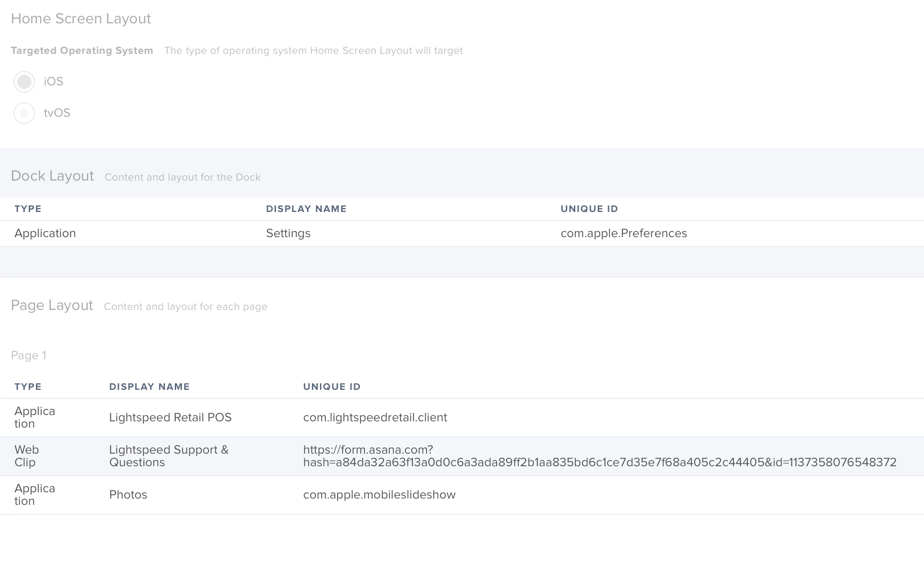Click the Dock Layout TYPE column header

28,209
